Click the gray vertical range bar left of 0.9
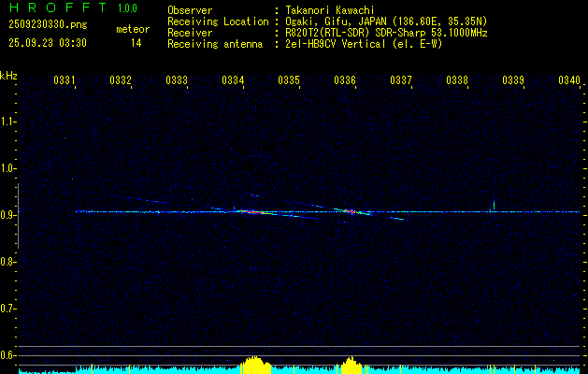588x374 pixels. tap(18, 216)
